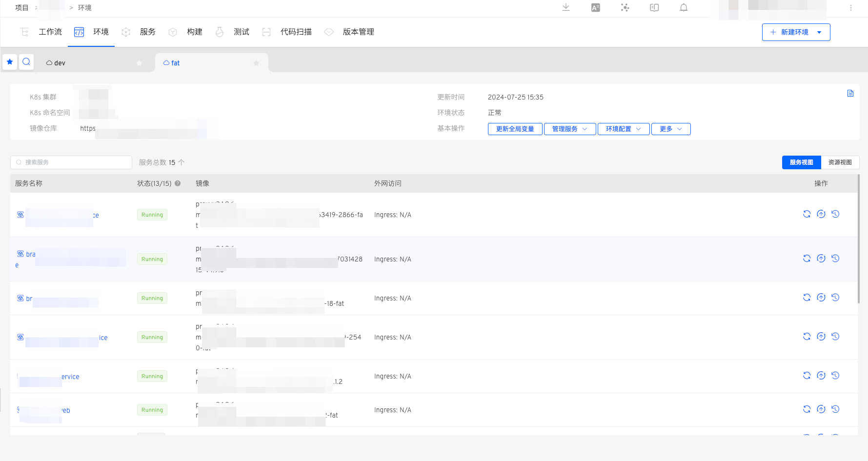This screenshot has width=868, height=461.
Task: View history for image ending .1.2
Action: coord(835,375)
